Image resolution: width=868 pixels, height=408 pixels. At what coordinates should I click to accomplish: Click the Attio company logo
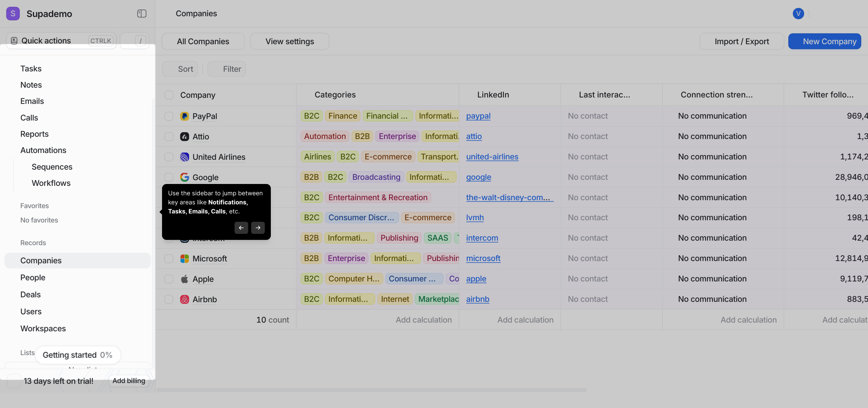tap(184, 136)
